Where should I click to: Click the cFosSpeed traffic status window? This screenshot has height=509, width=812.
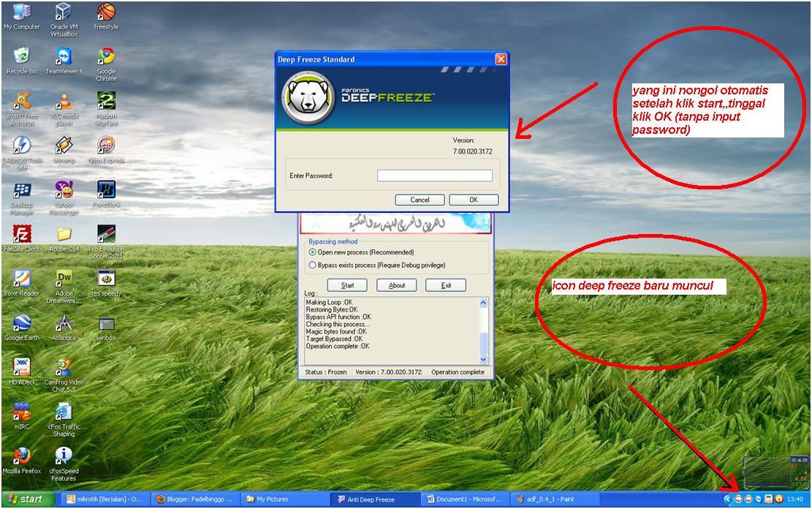click(775, 472)
